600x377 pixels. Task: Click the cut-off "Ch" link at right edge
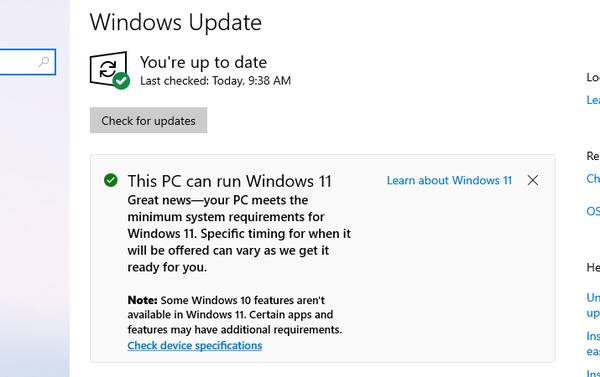(x=593, y=179)
